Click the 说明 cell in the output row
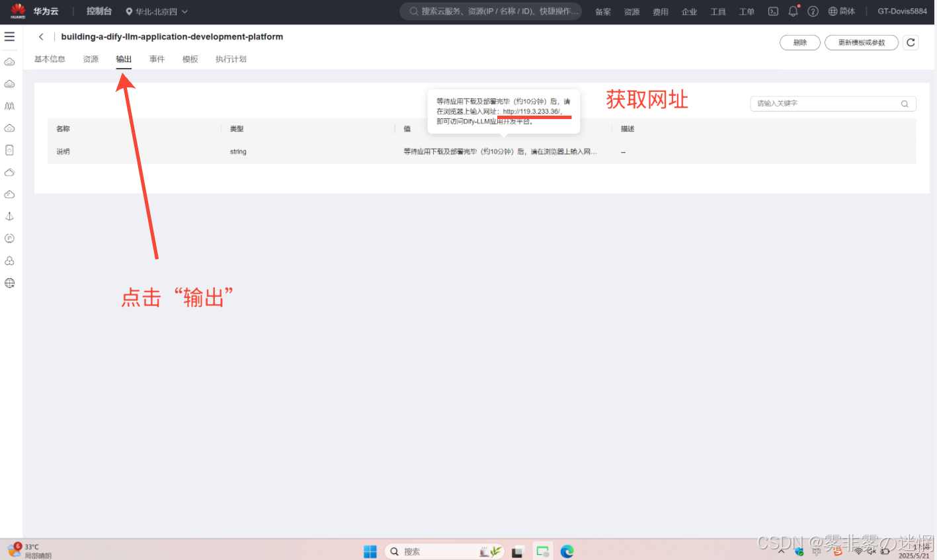The height and width of the screenshot is (560, 937). point(63,151)
